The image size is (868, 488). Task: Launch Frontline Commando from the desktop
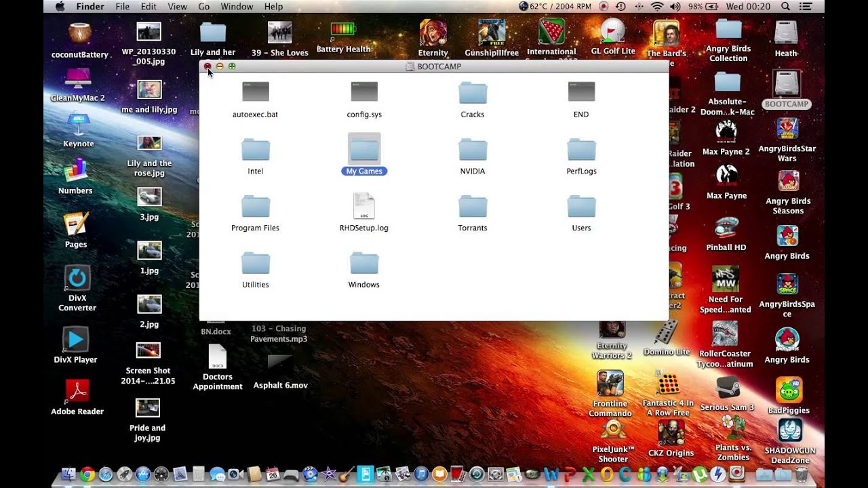[x=610, y=384]
